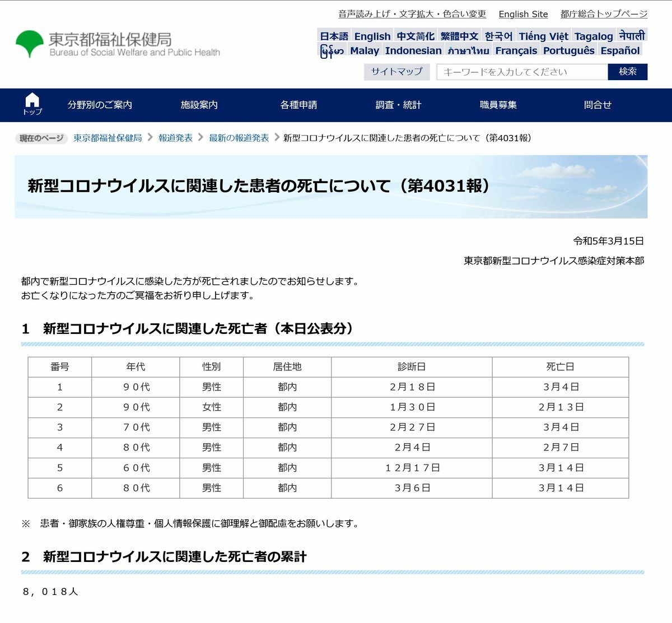Viewport: 672px width, 623px height.
Task: Go to the home Top icon
Action: point(32,104)
